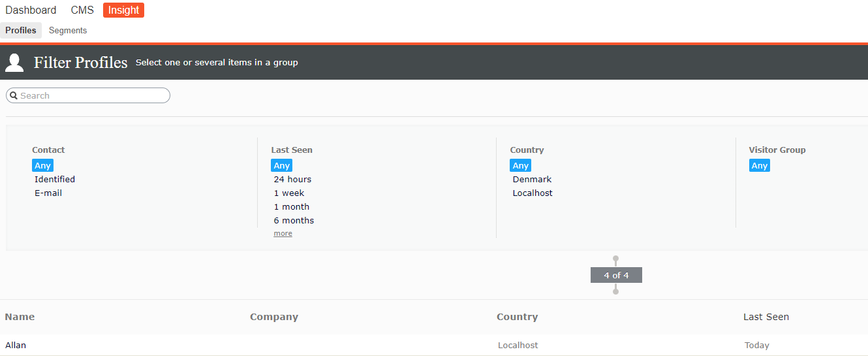Switch to the CMS section
The image size is (868, 356).
[82, 10]
